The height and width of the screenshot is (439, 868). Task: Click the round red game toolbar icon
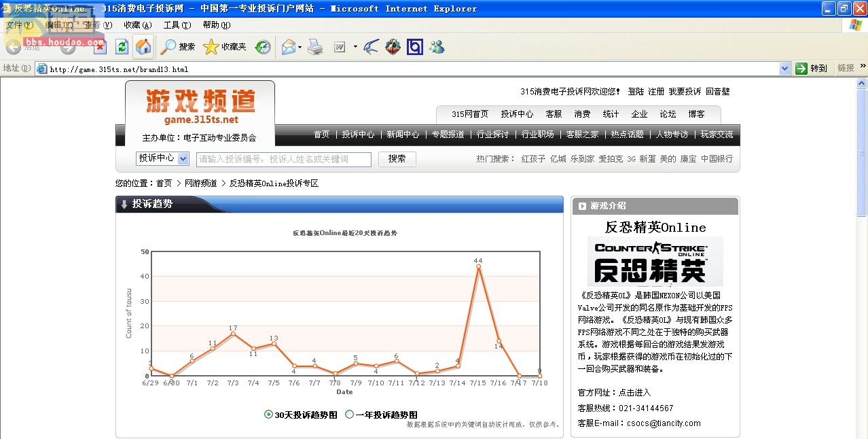click(x=393, y=47)
